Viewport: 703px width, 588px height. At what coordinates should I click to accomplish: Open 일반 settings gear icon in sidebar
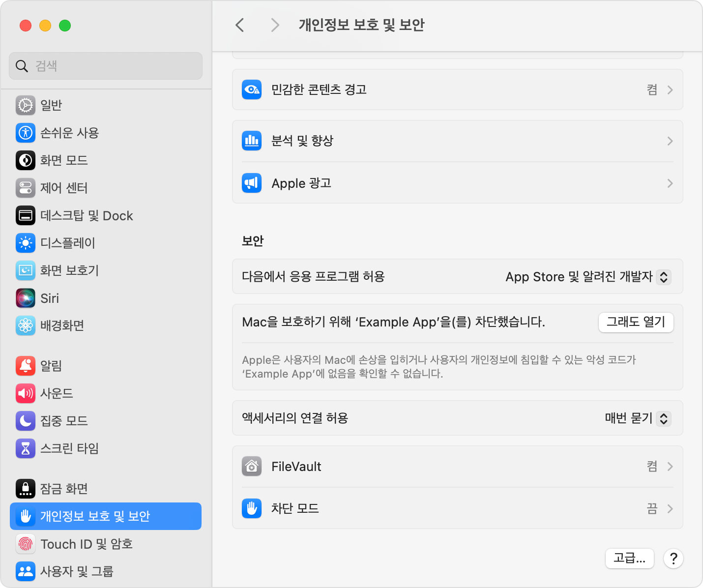pos(26,105)
